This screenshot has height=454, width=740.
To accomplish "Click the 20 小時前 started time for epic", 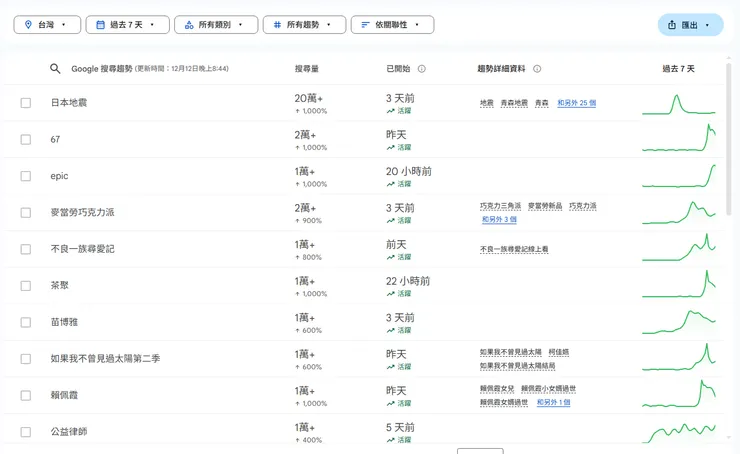I will click(409, 171).
